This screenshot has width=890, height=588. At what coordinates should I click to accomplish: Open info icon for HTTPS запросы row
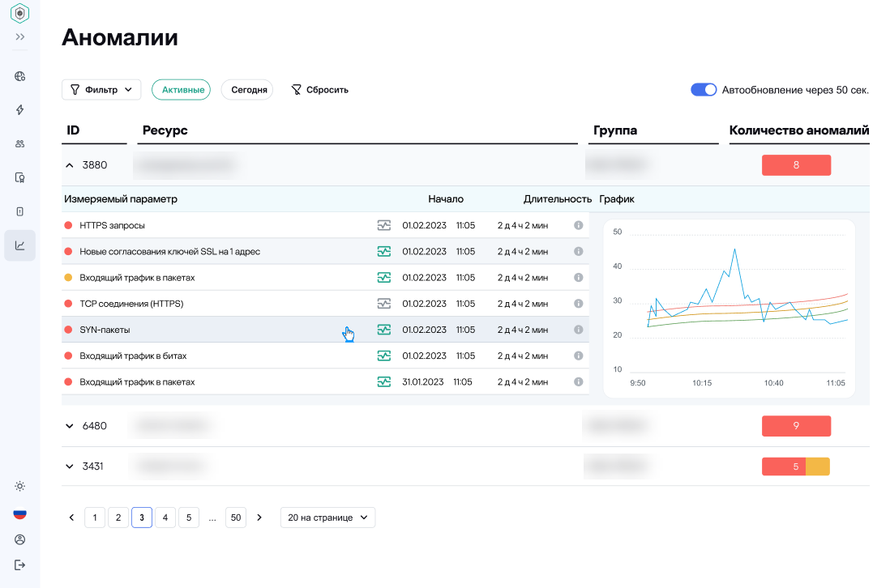[x=579, y=225]
